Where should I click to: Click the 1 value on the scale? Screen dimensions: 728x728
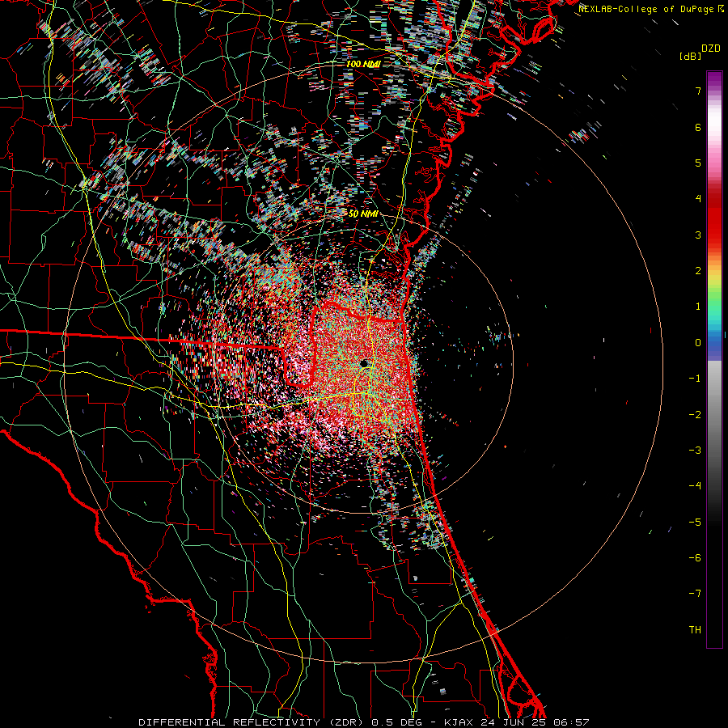pos(698,307)
